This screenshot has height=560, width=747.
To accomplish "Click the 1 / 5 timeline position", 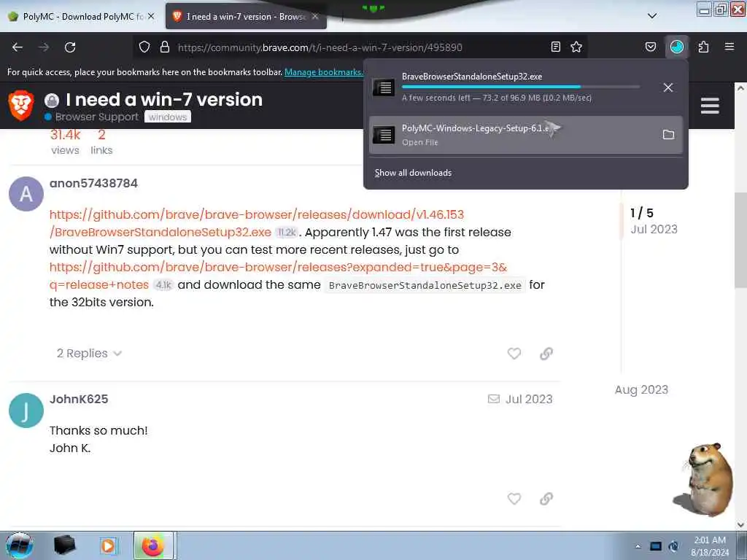I will 642,213.
